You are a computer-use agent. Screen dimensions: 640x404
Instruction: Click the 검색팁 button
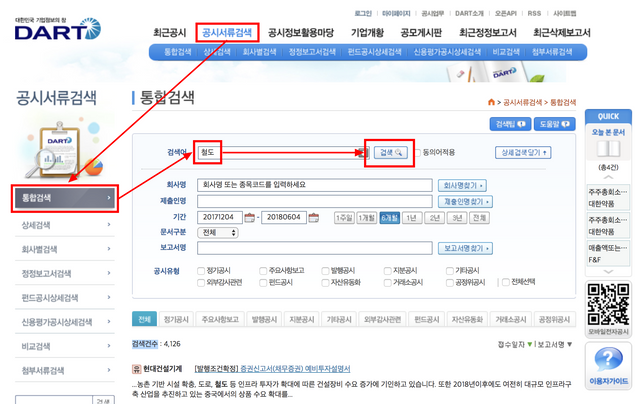pos(510,124)
